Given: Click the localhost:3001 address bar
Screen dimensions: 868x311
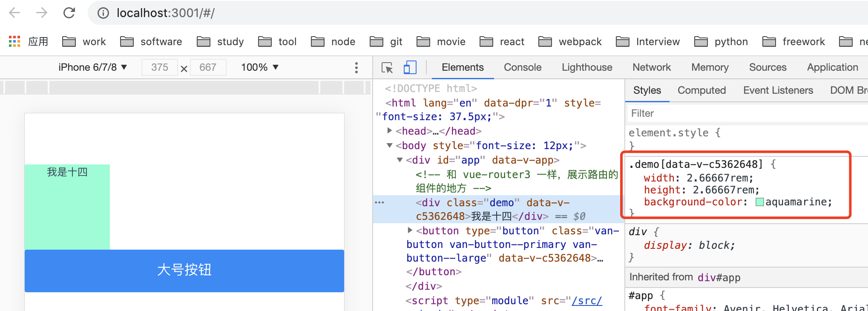Looking at the screenshot, I should (477, 13).
